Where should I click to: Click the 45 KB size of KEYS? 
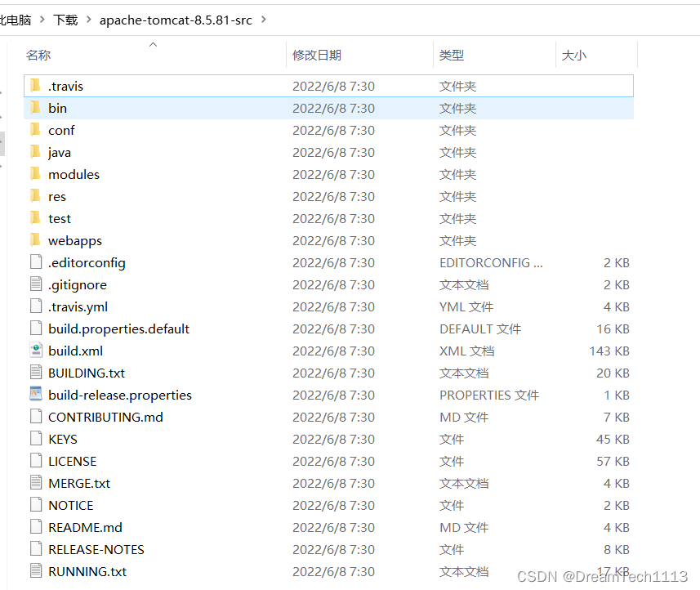pos(613,440)
